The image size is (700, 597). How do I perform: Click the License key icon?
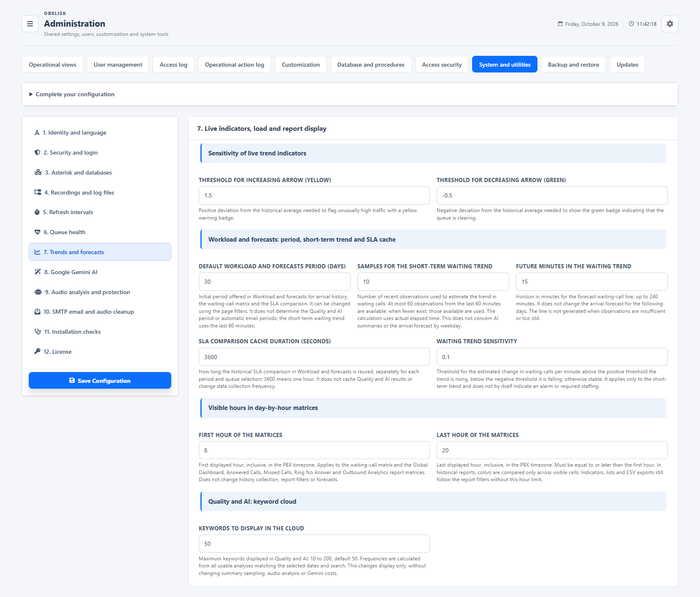coord(37,352)
